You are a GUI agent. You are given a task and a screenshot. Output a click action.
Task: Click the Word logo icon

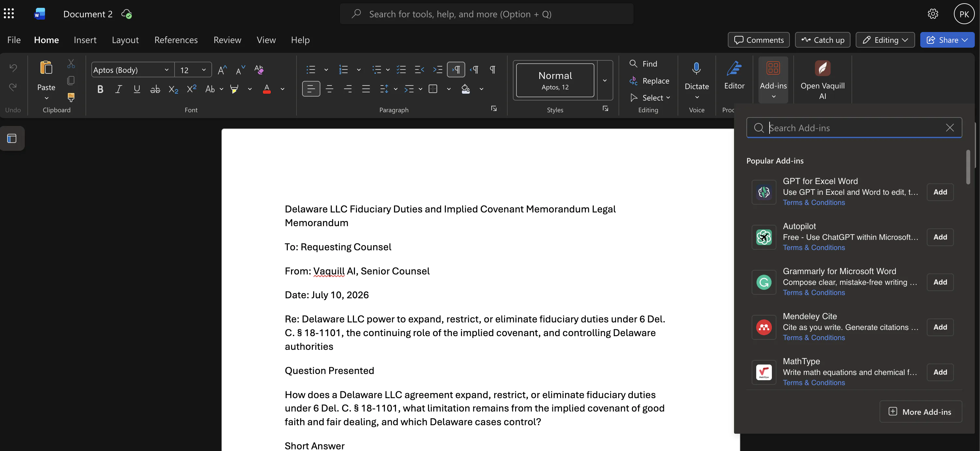coord(39,14)
